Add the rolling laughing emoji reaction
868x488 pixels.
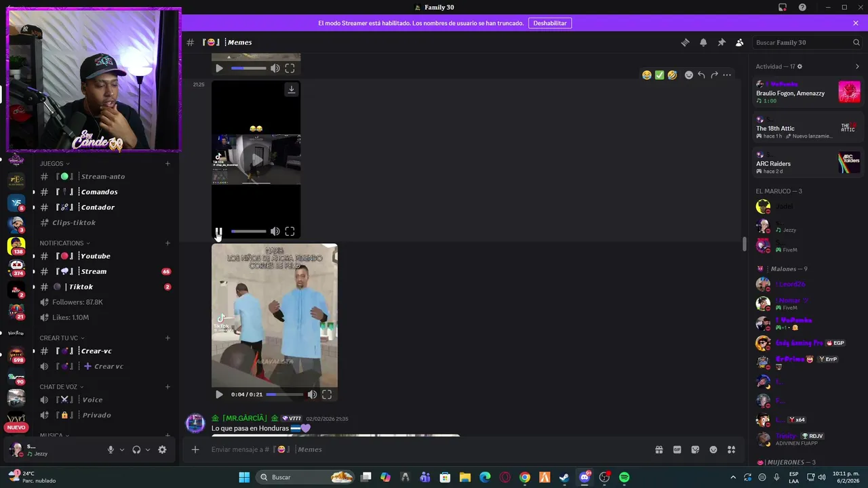(672, 75)
